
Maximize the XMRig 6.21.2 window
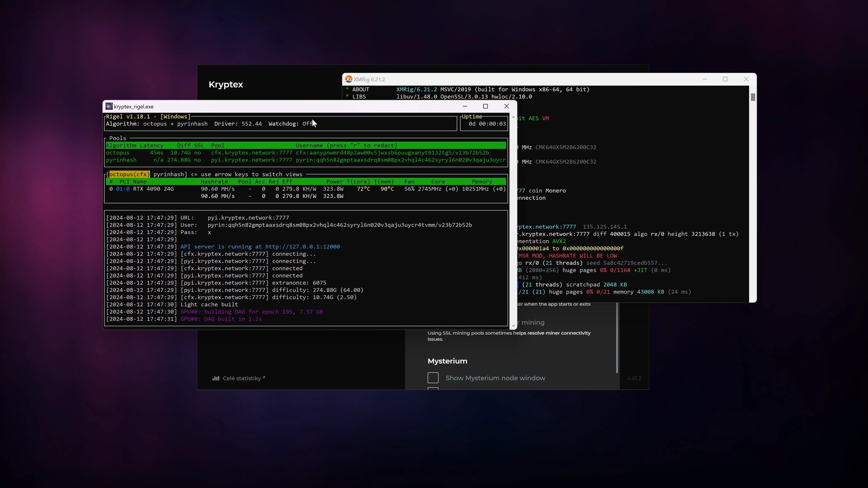click(725, 79)
